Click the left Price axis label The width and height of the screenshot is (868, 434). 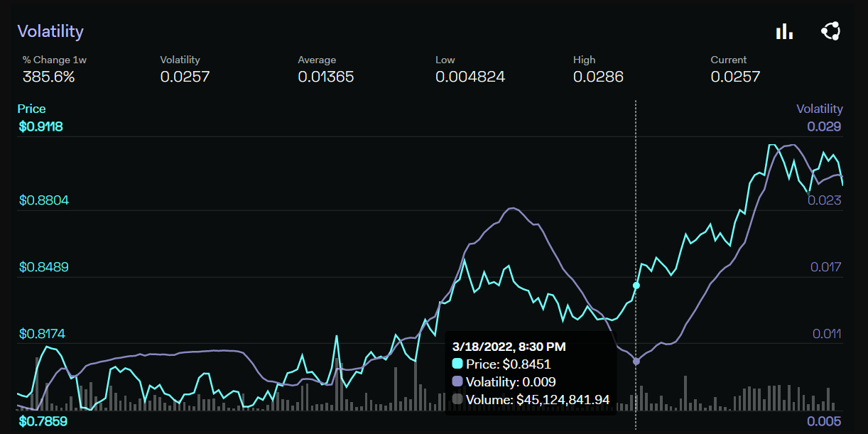tap(31, 109)
